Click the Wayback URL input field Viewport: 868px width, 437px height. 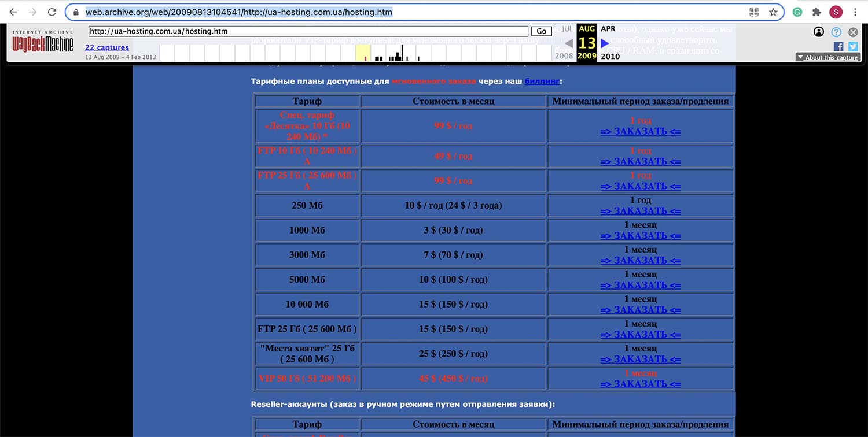tap(308, 31)
